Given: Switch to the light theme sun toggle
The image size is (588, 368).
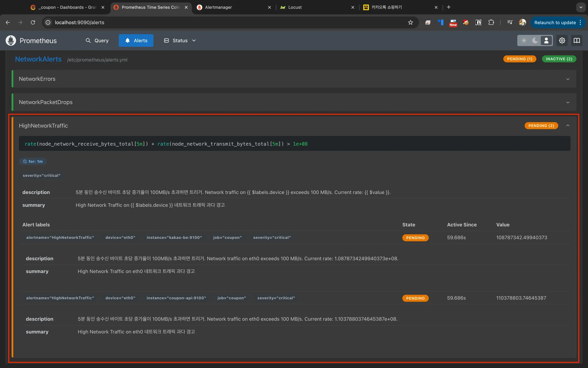Looking at the screenshot, I should point(524,41).
